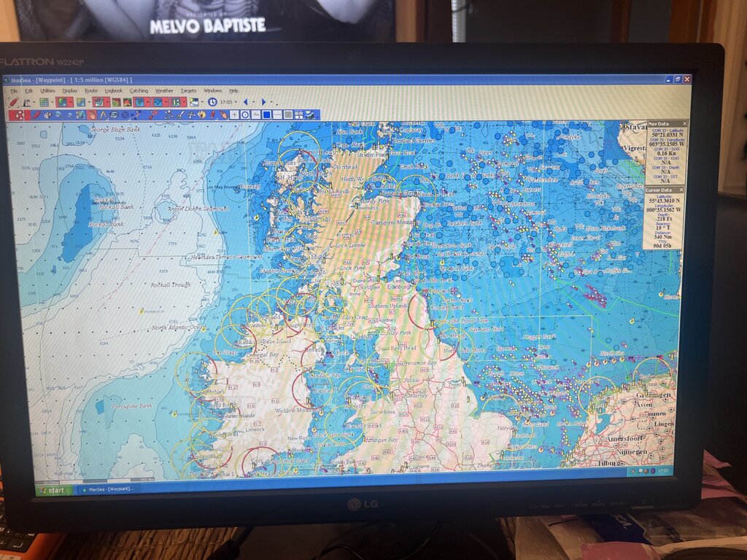Step back with the left blue arrow
747x560 pixels.
pos(245,102)
